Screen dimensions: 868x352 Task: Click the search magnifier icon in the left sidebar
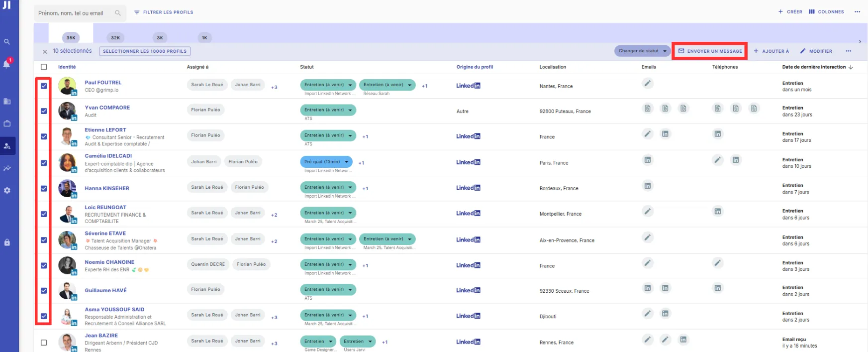tap(7, 42)
